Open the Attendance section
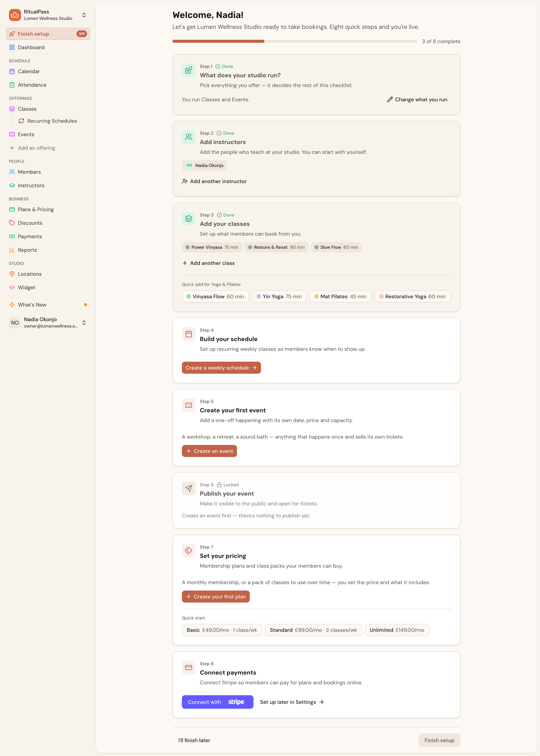Screen dimensions: 540x756 [x=48, y=85]
